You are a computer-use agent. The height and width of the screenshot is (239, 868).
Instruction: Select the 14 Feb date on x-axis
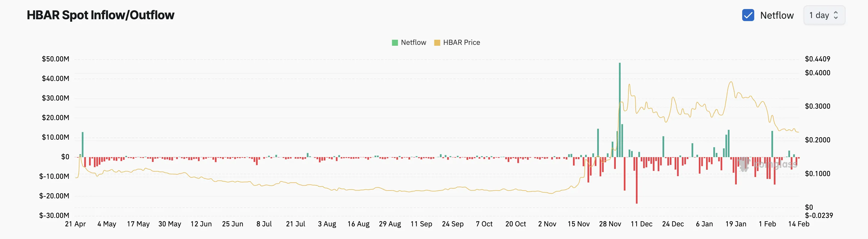pos(798,224)
